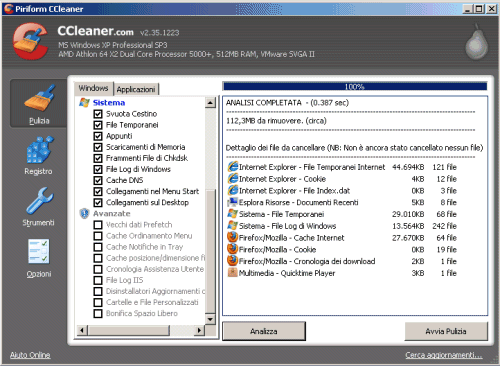The image size is (500, 366).
Task: Select 'Sistema - File Log di Windows' result
Action: [x=342, y=226]
